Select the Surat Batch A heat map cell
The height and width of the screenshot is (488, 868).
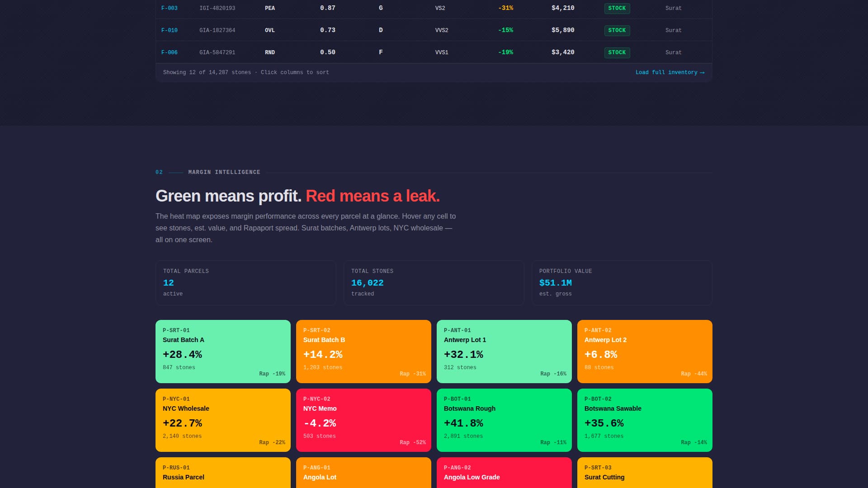[223, 352]
